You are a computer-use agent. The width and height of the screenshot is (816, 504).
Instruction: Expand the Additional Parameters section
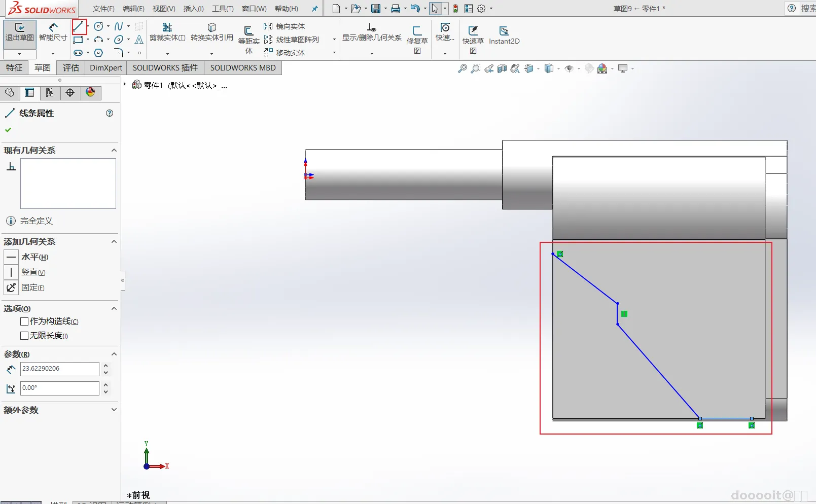coord(114,410)
